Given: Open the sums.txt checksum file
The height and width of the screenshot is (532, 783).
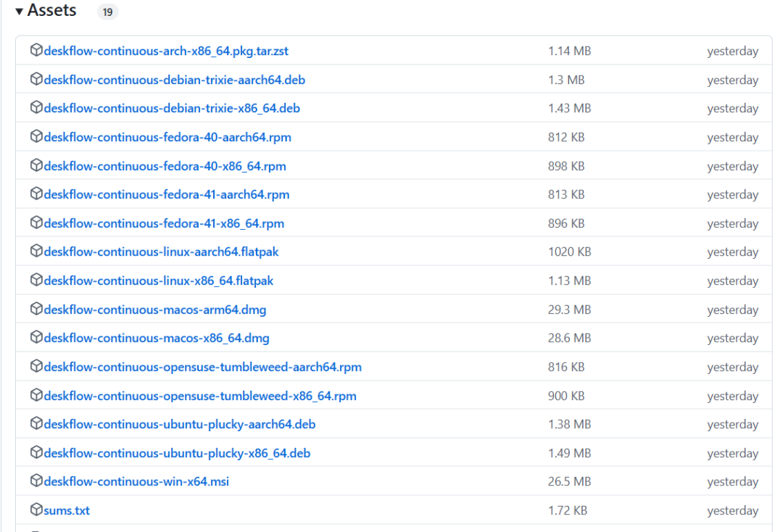Looking at the screenshot, I should coord(67,510).
